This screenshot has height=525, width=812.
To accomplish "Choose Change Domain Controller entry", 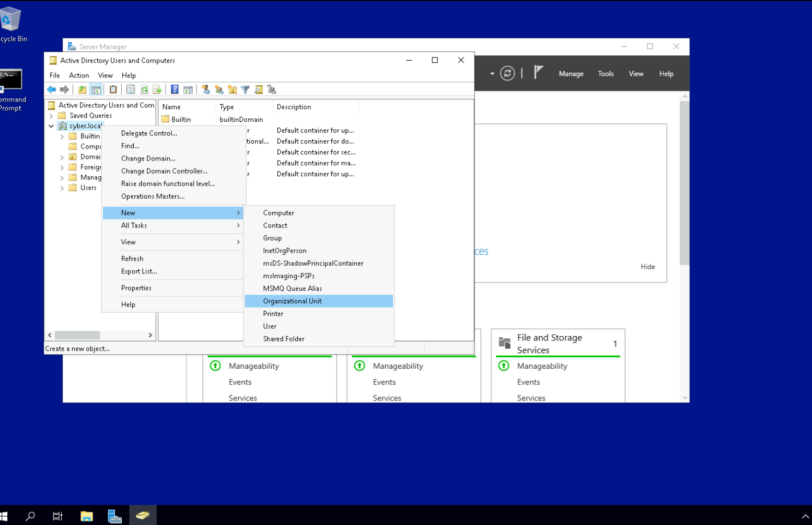I will point(173,171).
